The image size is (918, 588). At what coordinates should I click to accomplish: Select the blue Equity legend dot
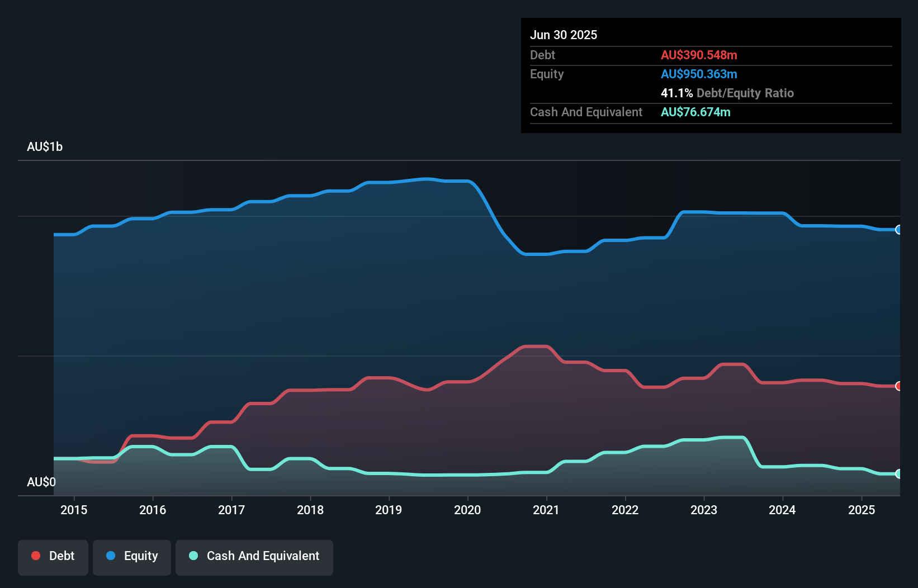[x=110, y=556]
